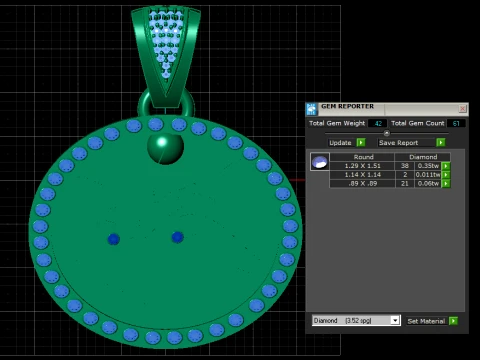Click the Total Gem Weight value field
The width and height of the screenshot is (480, 360).
tap(378, 123)
